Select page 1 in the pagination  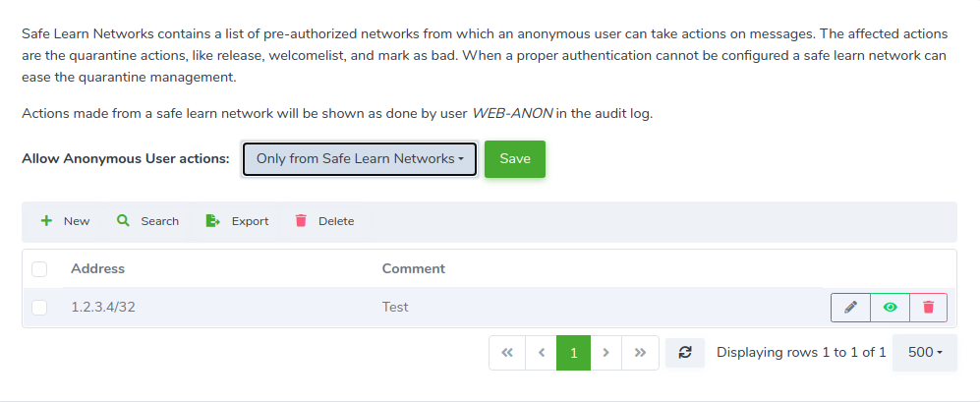tap(574, 353)
